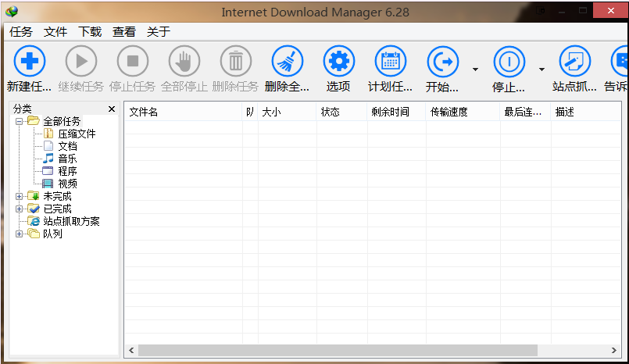Screen dimensions: 629x364
Task: Select 全部任务 category folder
Action: [62, 121]
